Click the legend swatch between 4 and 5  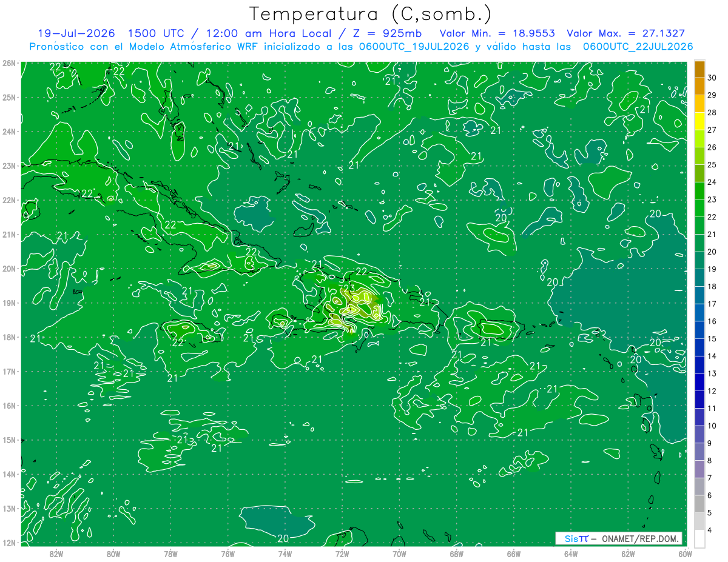tap(699, 521)
